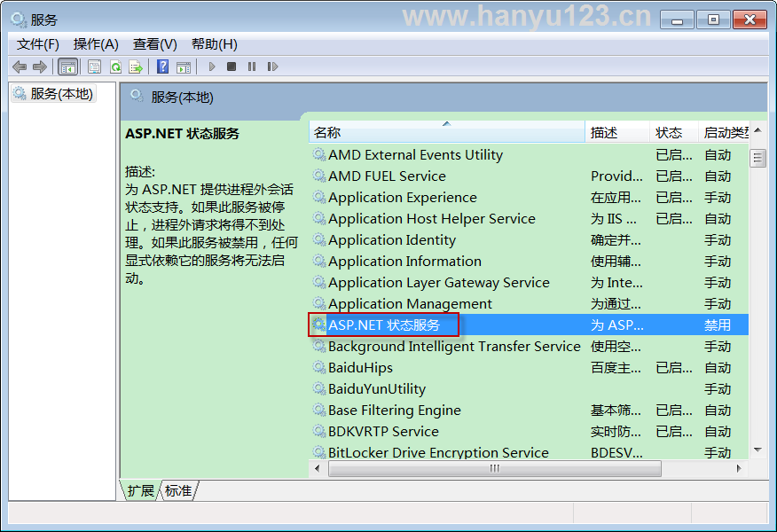
Task: Open the 文件(F) menu
Action: pos(38,44)
